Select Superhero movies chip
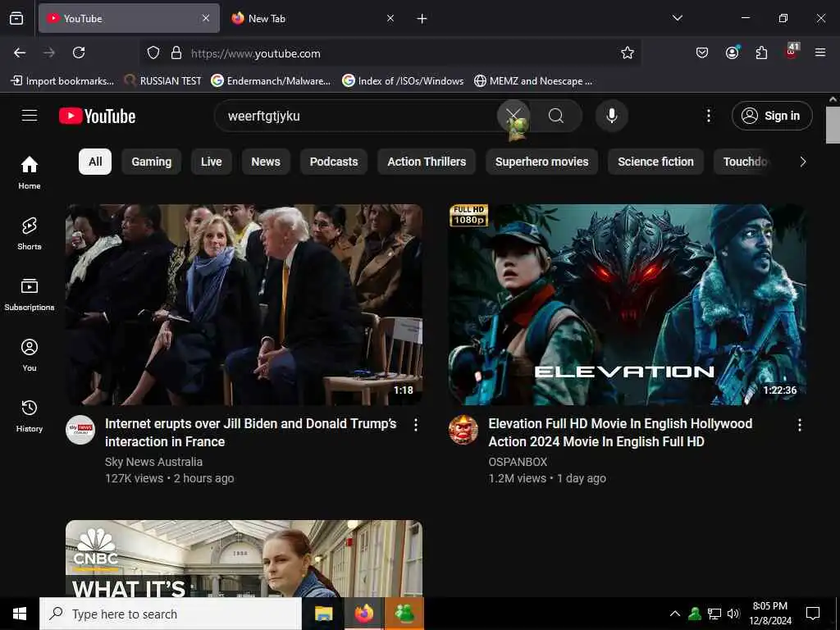840x630 pixels. [541, 162]
